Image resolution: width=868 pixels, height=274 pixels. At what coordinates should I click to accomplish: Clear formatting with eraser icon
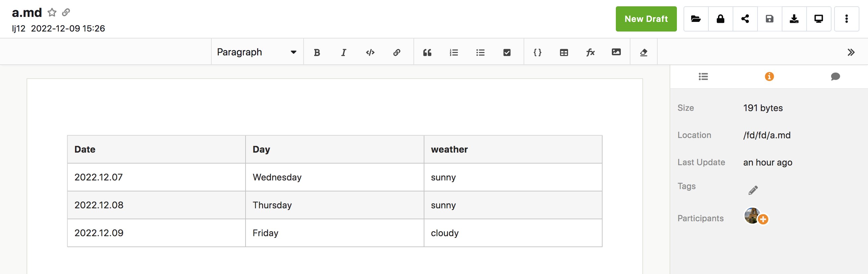tap(644, 52)
